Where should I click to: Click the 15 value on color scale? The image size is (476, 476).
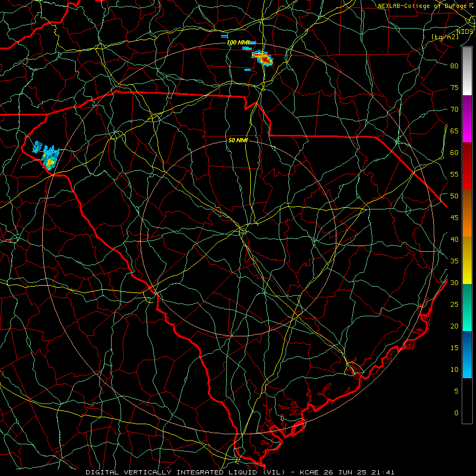(x=454, y=348)
